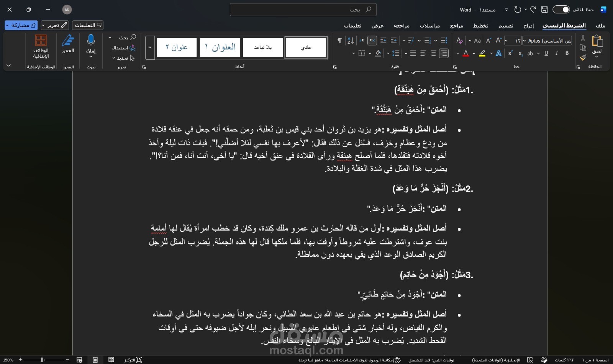Toggle Underline formatting

[x=546, y=53]
